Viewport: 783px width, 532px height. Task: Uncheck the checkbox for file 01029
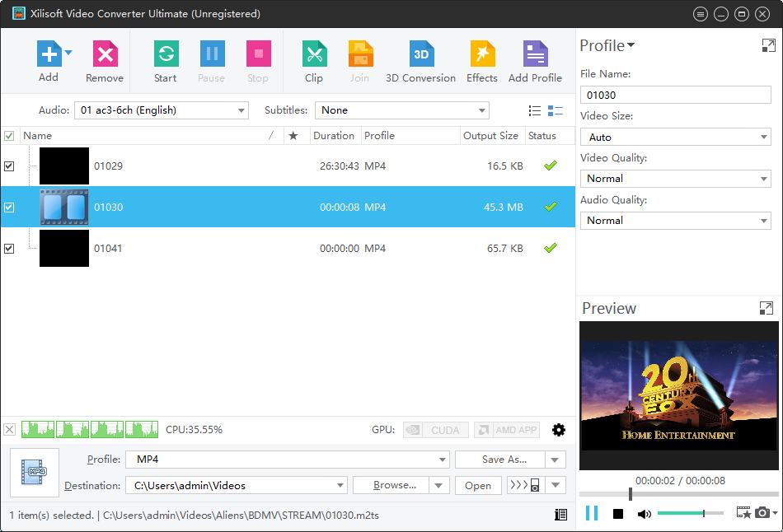(9, 166)
